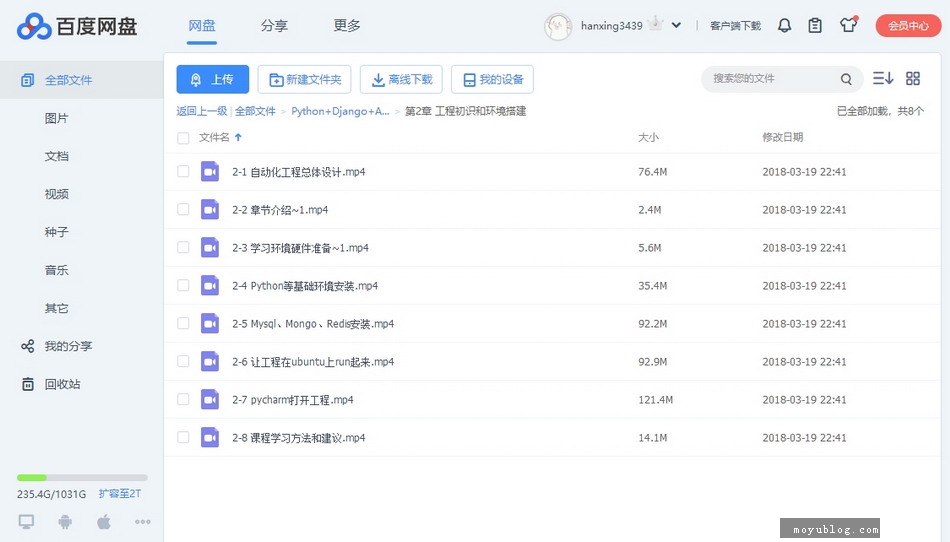Switch to the 分享 tab
This screenshot has height=542, width=950.
pos(274,25)
